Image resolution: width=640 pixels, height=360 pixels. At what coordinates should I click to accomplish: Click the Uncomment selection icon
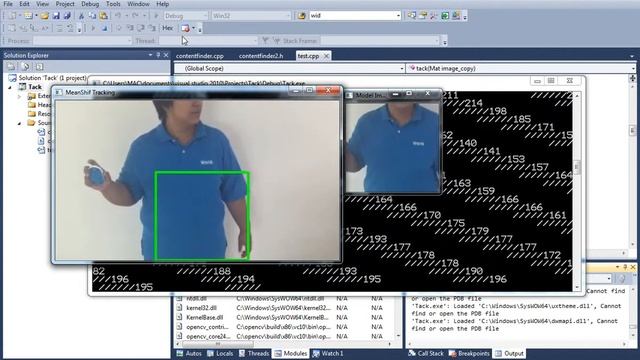point(70,28)
